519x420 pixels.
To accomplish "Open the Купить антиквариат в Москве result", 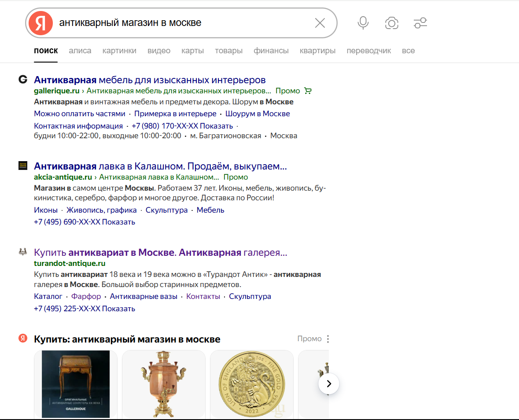I will pyautogui.click(x=161, y=253).
